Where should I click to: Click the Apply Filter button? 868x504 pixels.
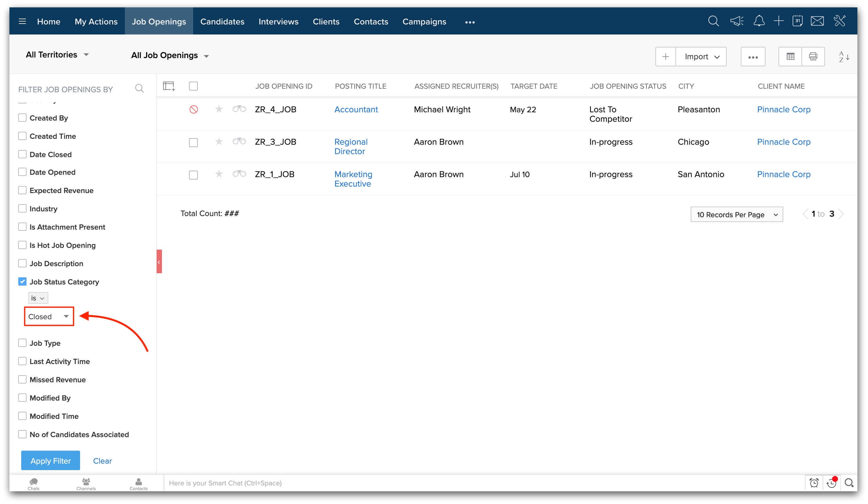[51, 461]
